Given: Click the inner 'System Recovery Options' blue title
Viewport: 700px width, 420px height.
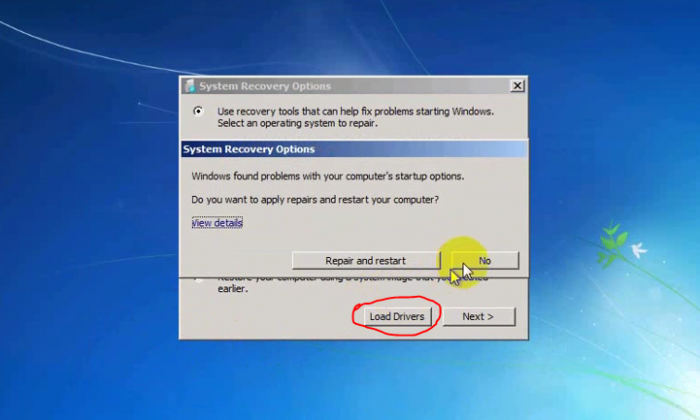Looking at the screenshot, I should coord(249,149).
